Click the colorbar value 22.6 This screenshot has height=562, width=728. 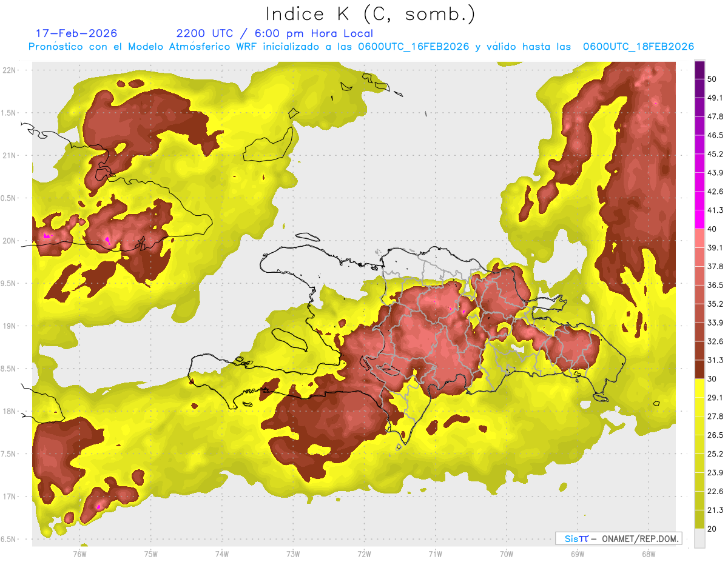coord(715,491)
